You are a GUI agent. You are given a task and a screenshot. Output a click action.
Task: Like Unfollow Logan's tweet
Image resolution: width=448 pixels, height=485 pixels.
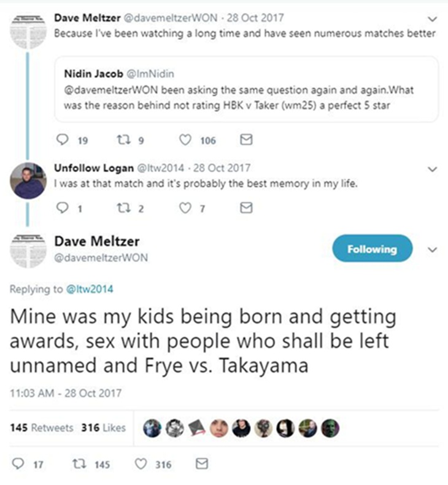pyautogui.click(x=184, y=208)
